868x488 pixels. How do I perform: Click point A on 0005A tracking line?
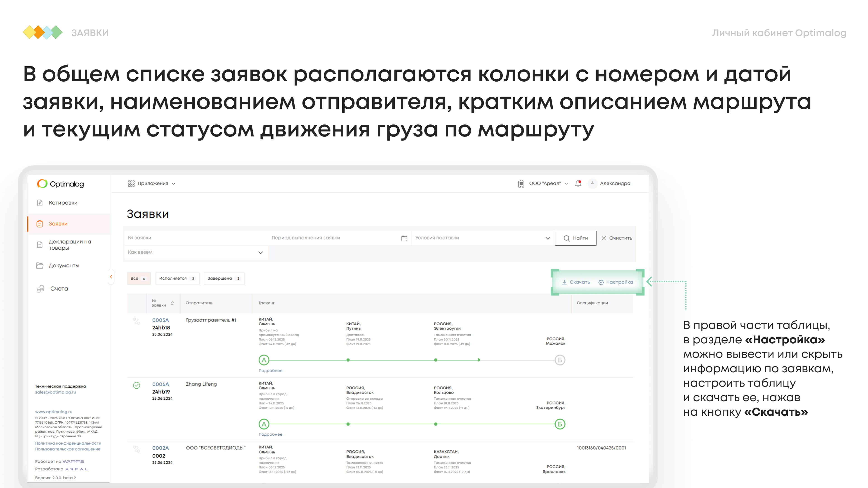point(264,360)
